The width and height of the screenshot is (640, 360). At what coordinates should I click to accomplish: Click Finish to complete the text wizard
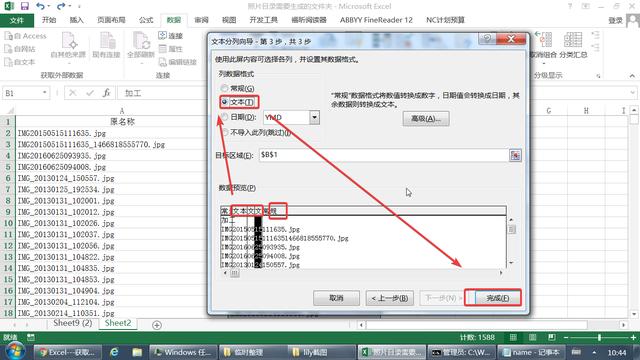click(x=498, y=298)
